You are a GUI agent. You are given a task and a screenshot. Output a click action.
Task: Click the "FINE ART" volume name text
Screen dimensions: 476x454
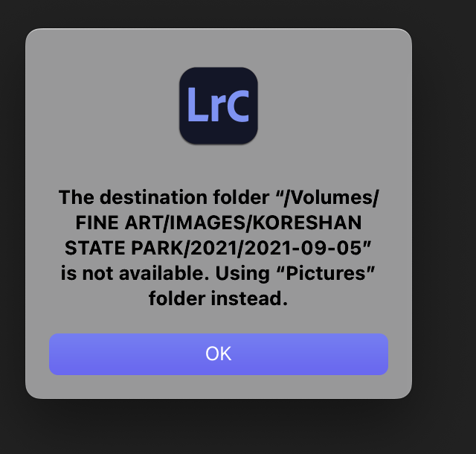click(119, 223)
